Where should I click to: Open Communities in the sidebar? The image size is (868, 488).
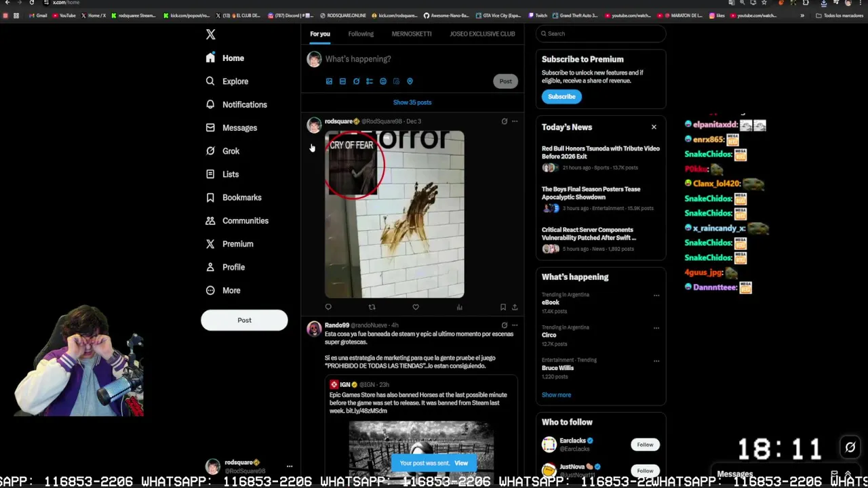pyautogui.click(x=237, y=220)
